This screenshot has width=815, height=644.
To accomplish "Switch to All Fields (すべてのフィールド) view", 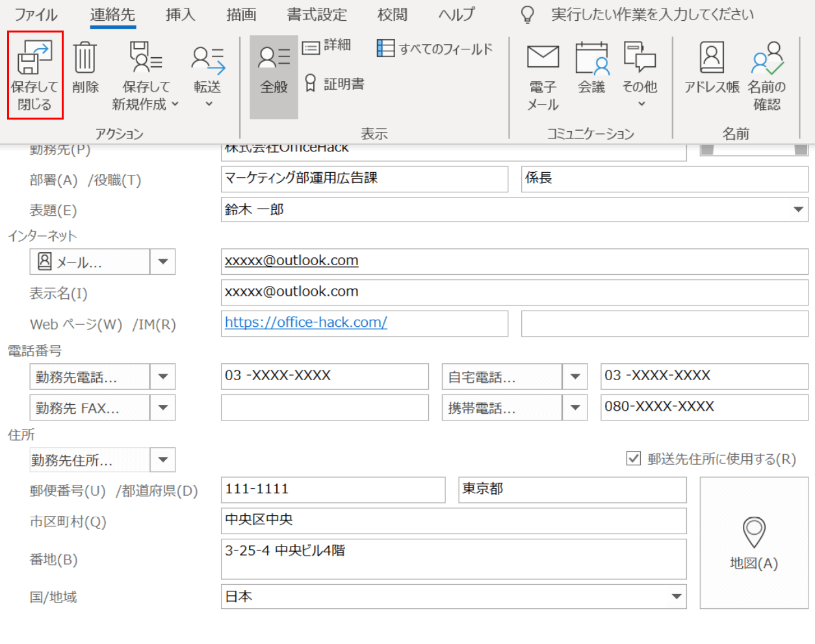I will pos(435,49).
